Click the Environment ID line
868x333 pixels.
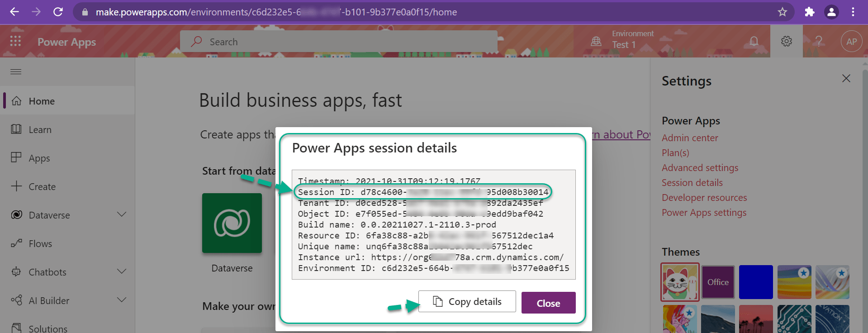433,268
